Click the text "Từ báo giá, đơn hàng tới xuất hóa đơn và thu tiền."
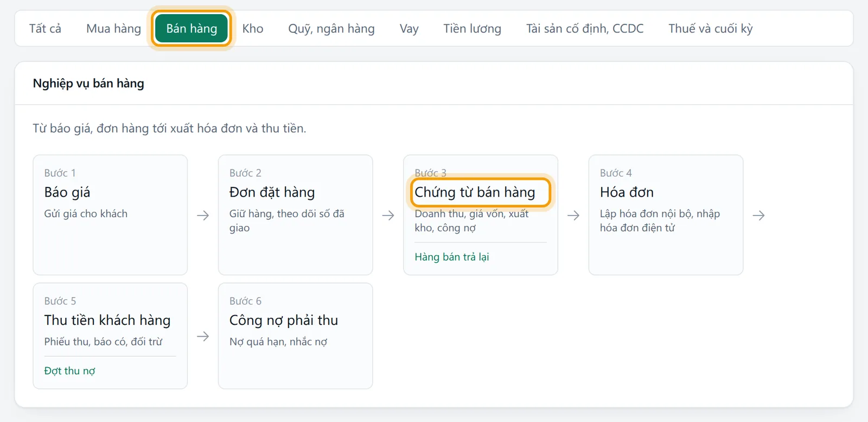 [169, 128]
